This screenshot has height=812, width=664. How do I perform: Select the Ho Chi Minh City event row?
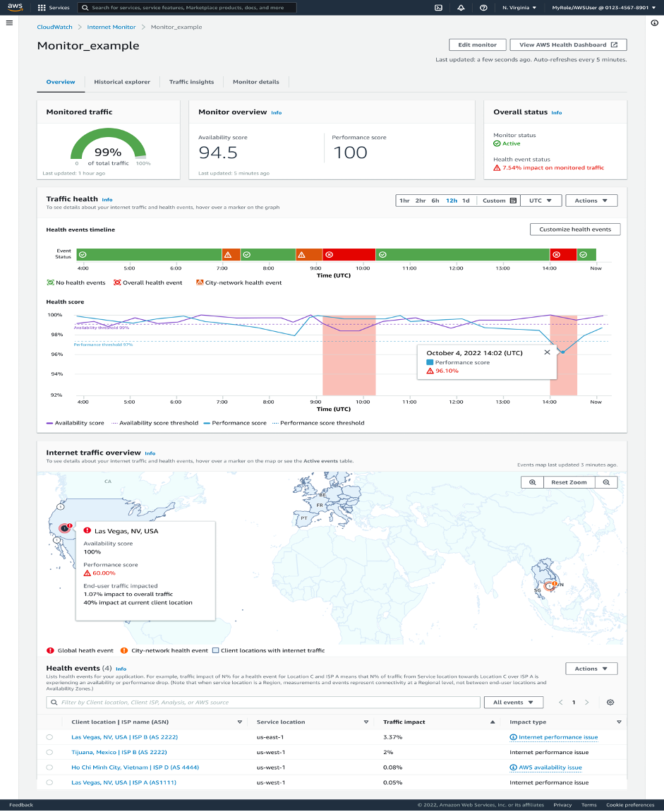click(x=49, y=767)
